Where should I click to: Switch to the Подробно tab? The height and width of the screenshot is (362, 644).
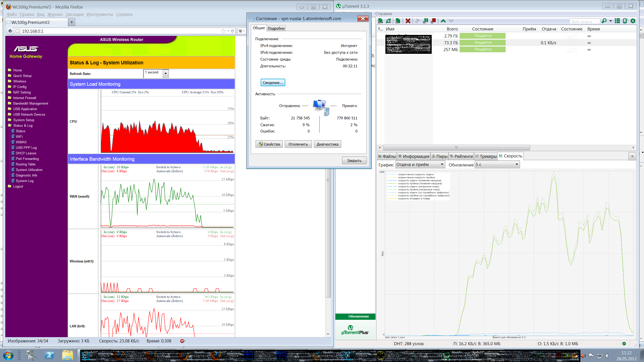276,28
